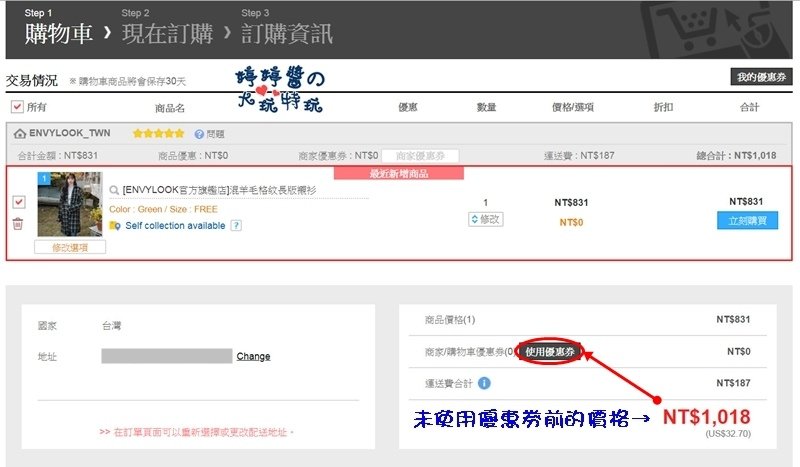Viewport: 800px width, 467px height.
Task: Click the 總合計 : NT$1,018 text
Action: (x=736, y=156)
